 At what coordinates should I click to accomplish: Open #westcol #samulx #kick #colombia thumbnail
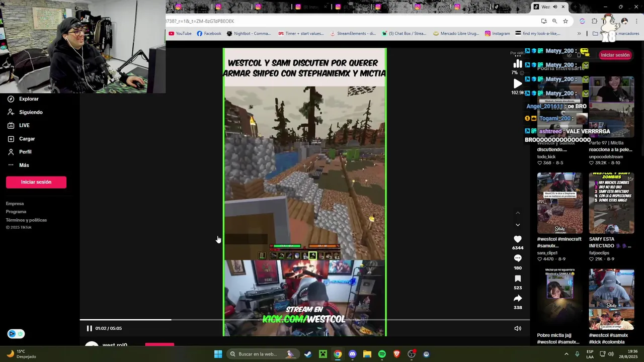pyautogui.click(x=611, y=299)
